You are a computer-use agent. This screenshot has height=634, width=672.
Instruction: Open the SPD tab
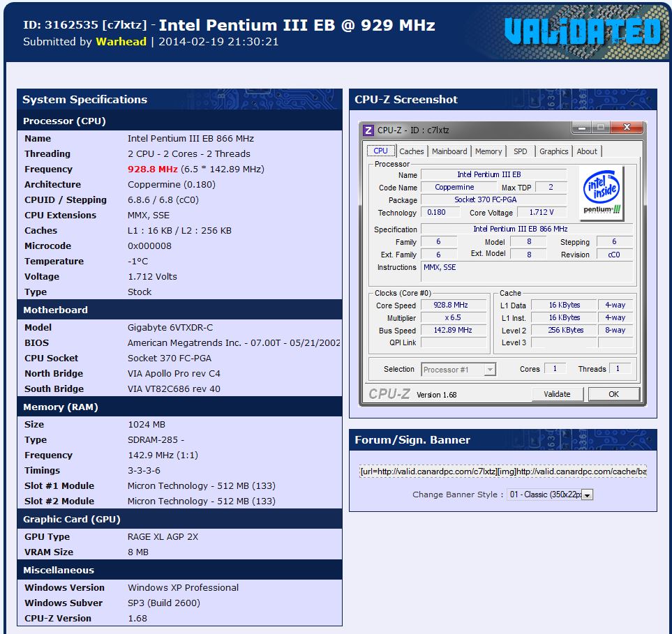[521, 151]
